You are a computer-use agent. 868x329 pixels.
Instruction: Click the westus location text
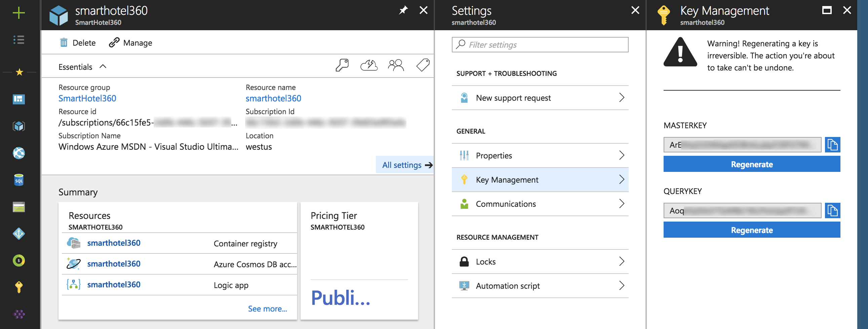259,147
